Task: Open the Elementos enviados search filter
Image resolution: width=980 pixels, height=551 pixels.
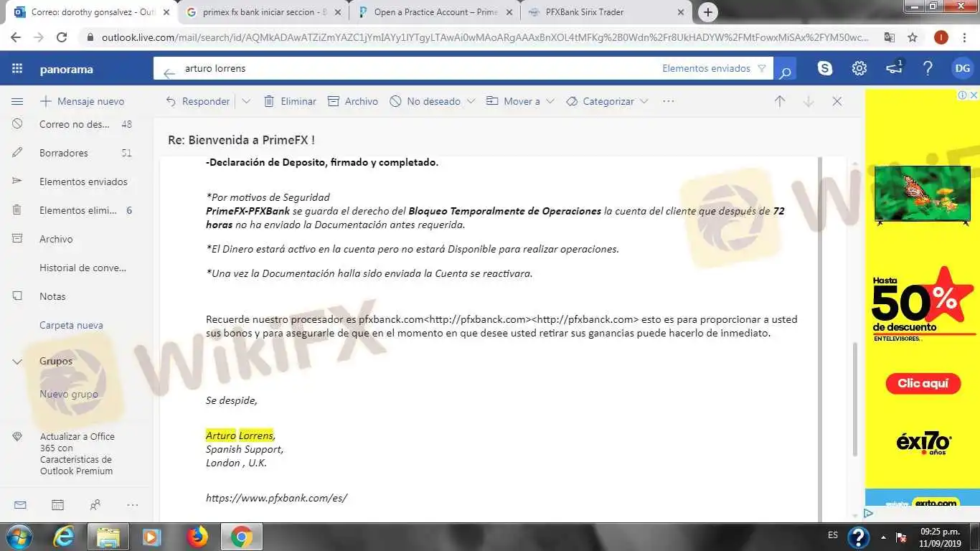Action: [714, 69]
